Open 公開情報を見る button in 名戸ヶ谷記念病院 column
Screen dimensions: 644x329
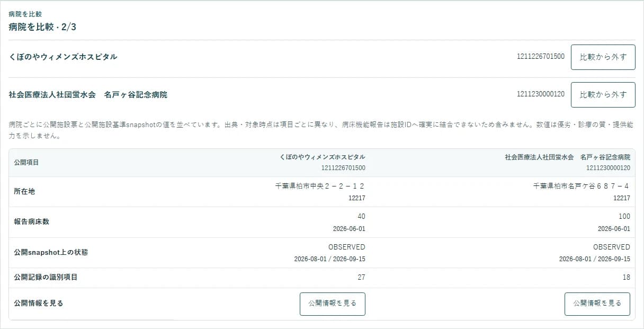(597, 304)
